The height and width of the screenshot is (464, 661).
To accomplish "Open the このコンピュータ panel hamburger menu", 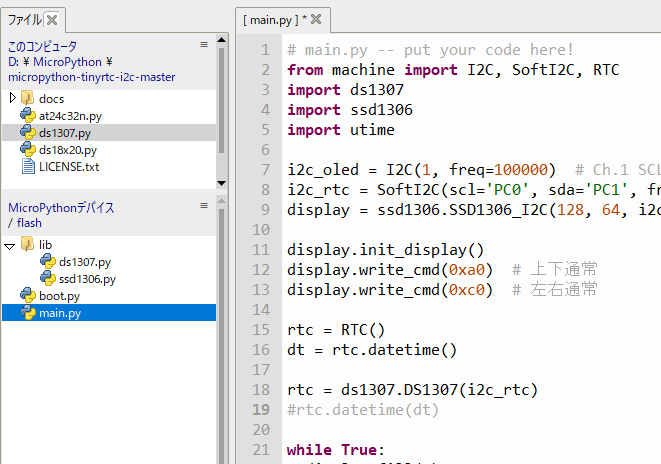I will [204, 45].
